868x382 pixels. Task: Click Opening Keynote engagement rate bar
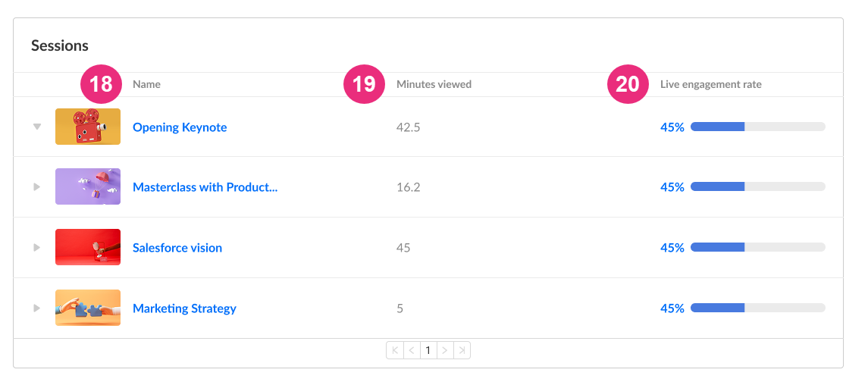tap(758, 127)
